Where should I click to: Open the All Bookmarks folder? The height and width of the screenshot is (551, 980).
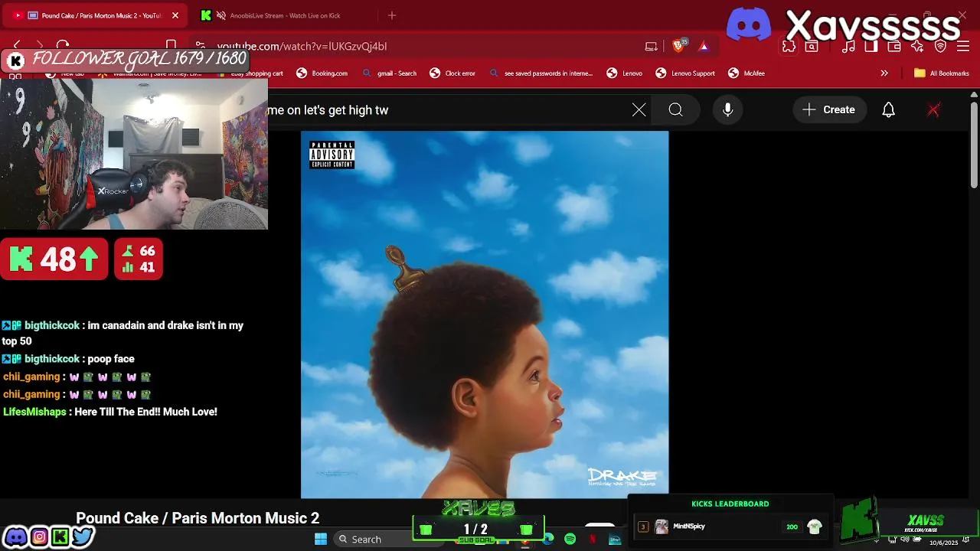[942, 73]
